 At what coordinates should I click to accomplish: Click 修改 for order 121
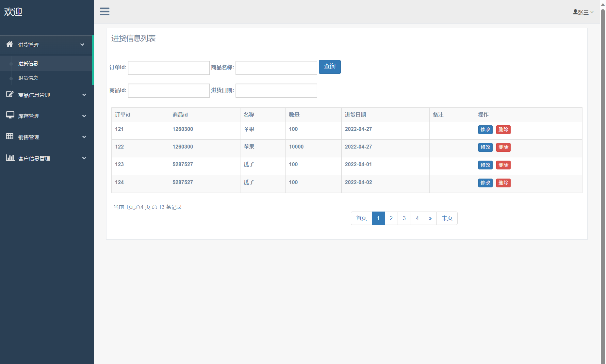(485, 130)
